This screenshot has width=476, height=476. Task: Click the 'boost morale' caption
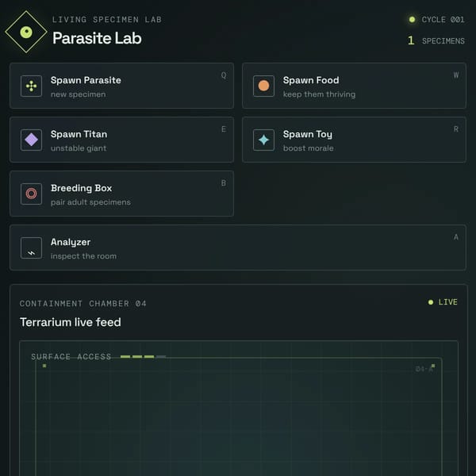[308, 148]
